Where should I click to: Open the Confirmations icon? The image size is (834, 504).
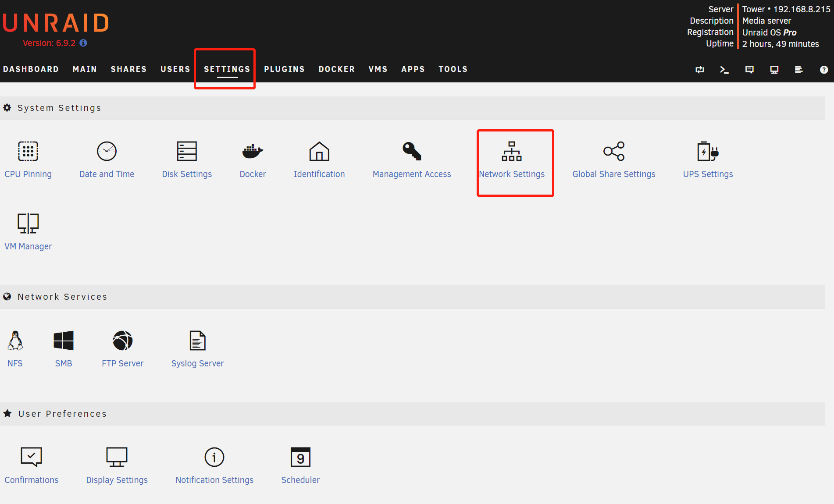click(31, 457)
